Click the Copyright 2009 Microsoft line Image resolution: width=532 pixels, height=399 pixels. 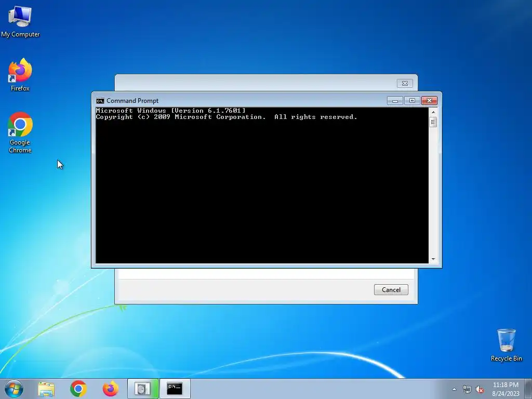tap(227, 117)
